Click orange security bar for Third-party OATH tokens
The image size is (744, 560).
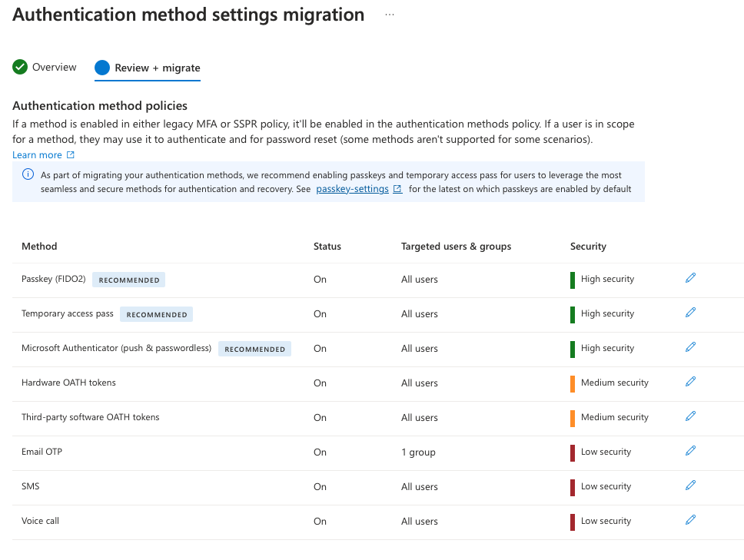point(573,419)
